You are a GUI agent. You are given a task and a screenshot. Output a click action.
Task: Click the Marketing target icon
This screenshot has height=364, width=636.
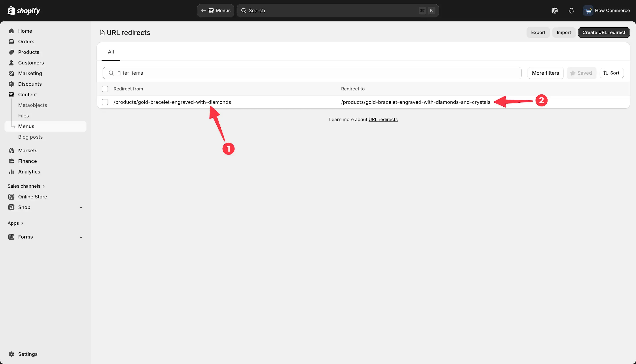(x=11, y=73)
